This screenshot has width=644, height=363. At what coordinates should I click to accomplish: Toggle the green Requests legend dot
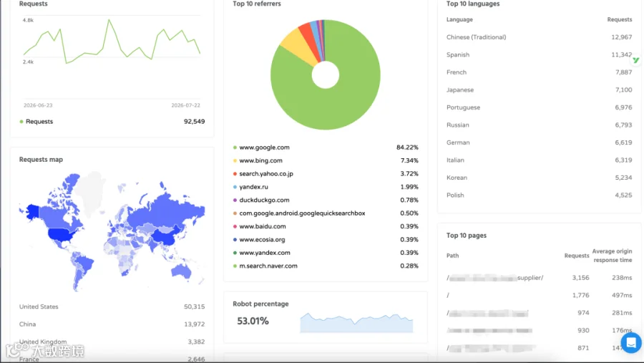click(21, 121)
